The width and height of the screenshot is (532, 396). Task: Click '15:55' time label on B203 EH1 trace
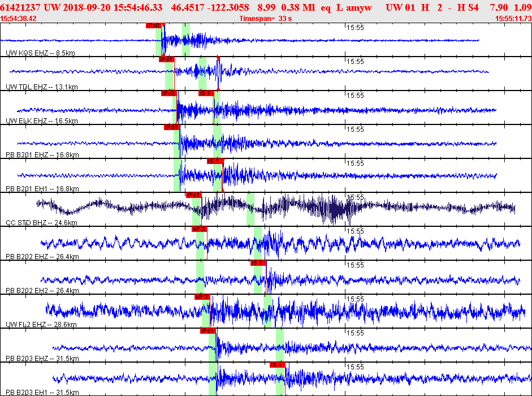(x=355, y=367)
